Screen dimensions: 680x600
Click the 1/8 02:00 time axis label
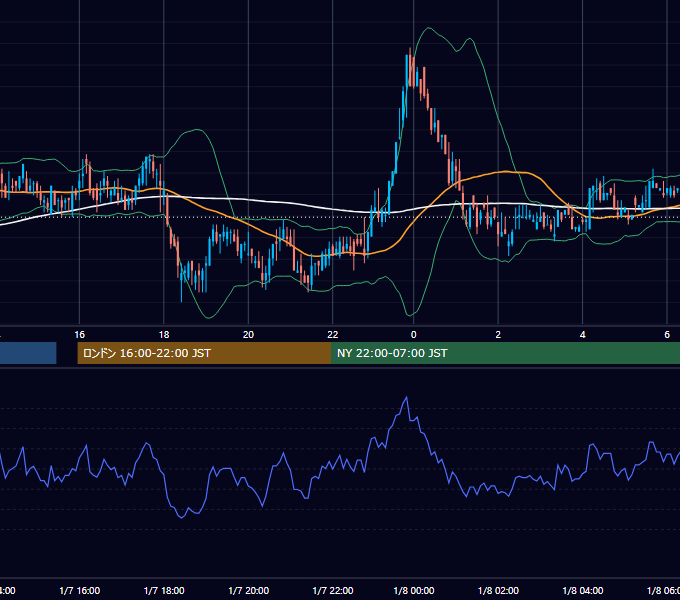[x=498, y=590]
